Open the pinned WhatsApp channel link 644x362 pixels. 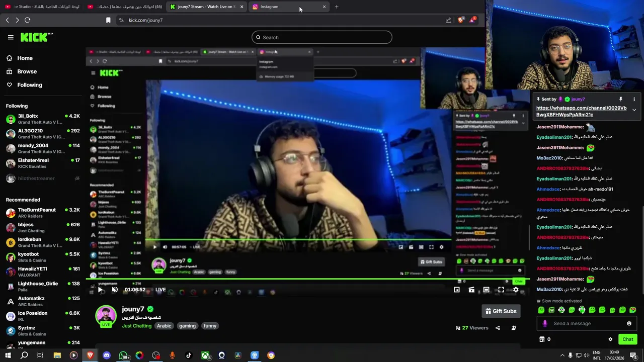click(x=581, y=111)
